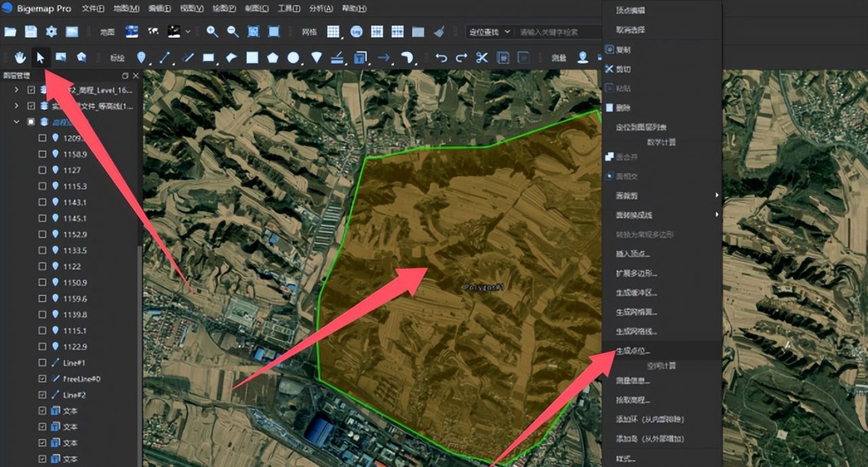Open the 文件(F) menu

(93, 9)
